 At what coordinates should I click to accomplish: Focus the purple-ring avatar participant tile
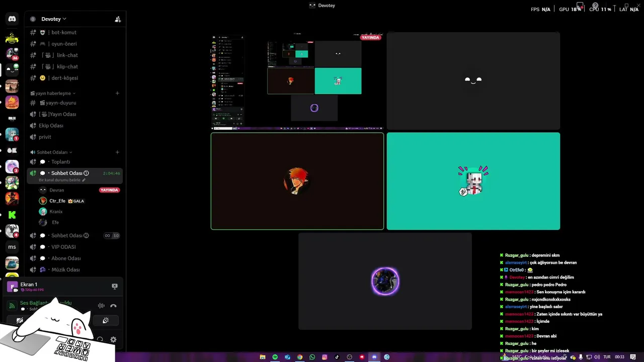385,281
